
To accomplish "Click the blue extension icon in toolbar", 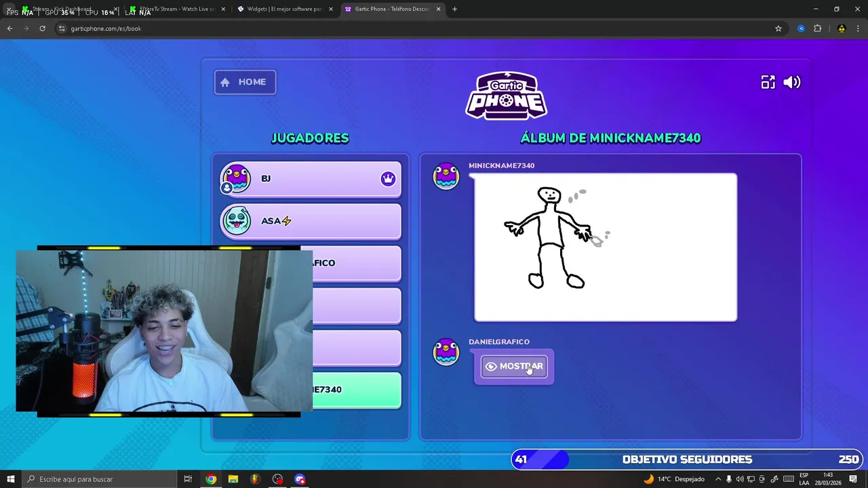I will 801,28.
